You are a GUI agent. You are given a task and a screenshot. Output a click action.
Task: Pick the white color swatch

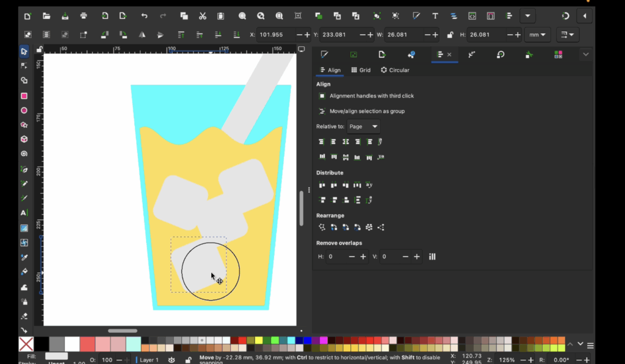pyautogui.click(x=72, y=344)
